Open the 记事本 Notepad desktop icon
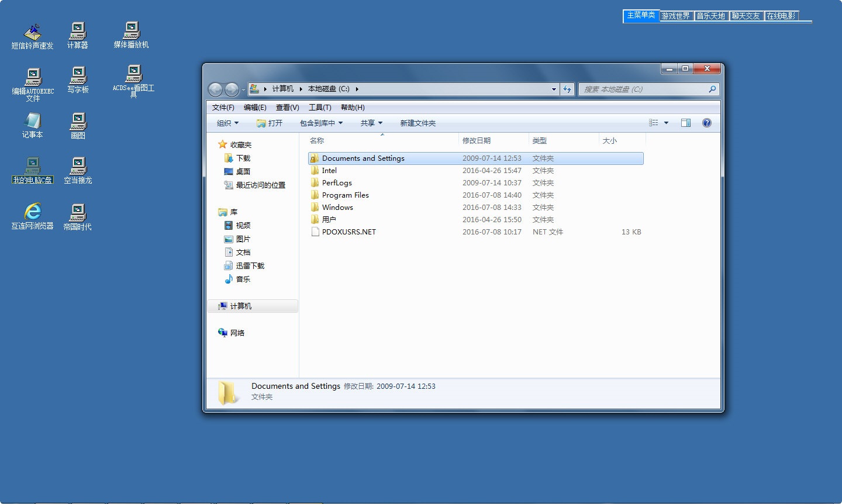This screenshot has height=504, width=842. tap(32, 125)
